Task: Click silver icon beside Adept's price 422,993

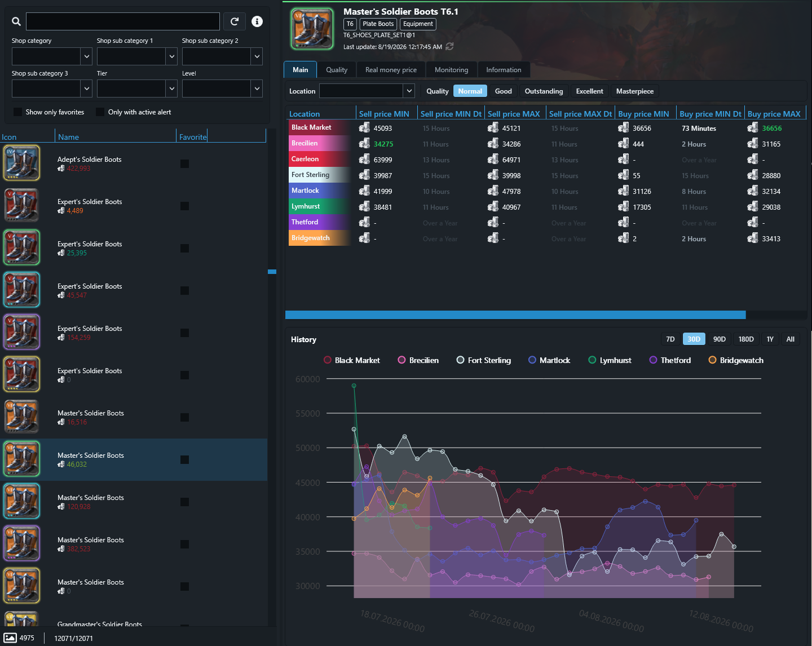Action: click(x=61, y=169)
